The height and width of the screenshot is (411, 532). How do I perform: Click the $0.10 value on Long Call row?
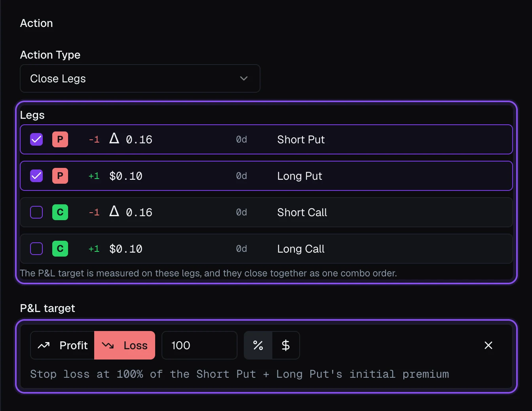[x=126, y=249]
